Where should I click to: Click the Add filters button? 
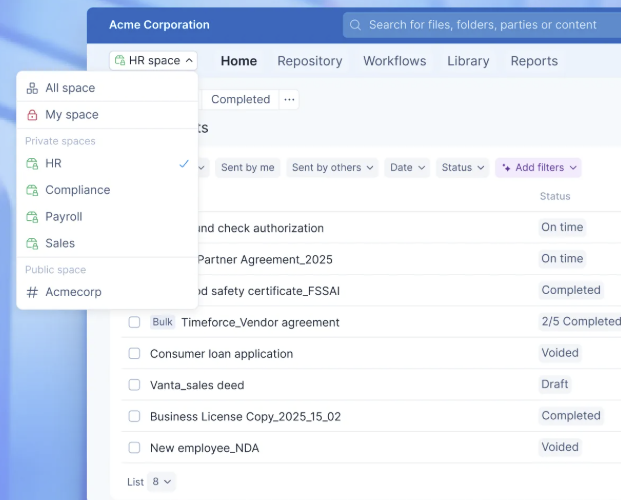(538, 168)
